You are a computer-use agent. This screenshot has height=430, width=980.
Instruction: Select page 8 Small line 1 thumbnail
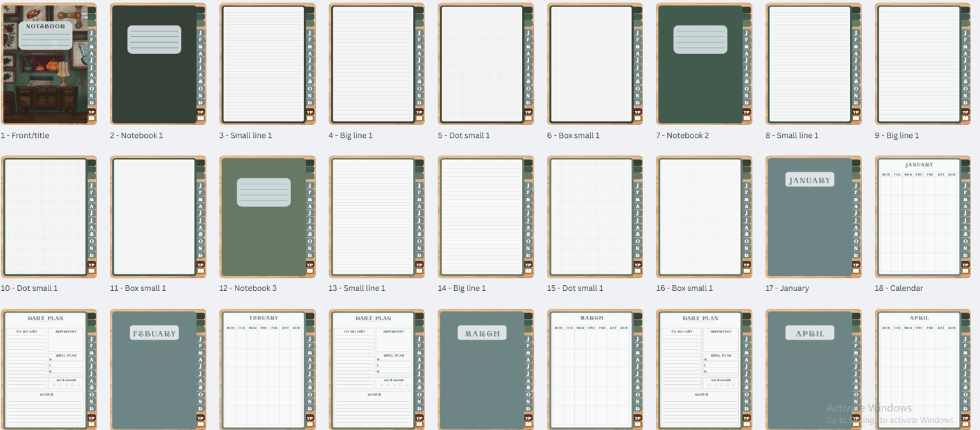tap(813, 64)
